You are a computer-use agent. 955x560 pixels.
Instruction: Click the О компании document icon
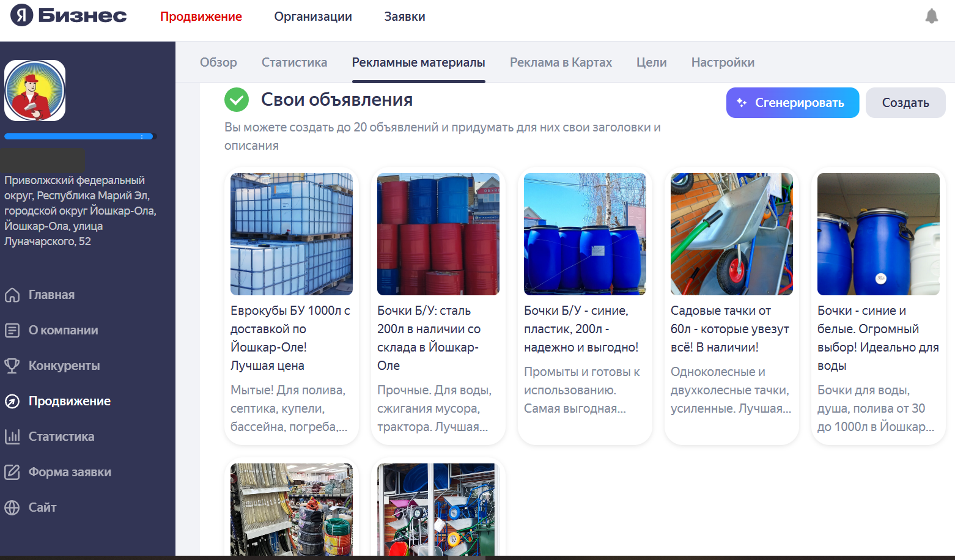click(x=12, y=330)
